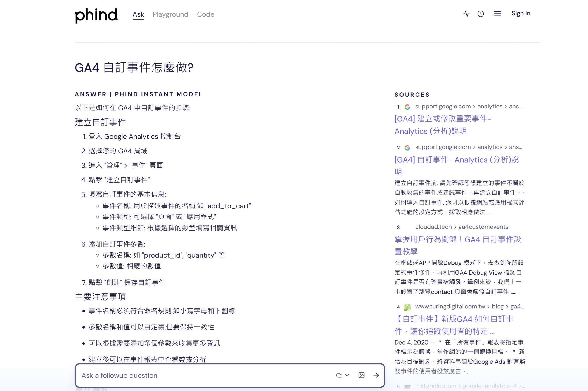This screenshot has height=391, width=588.
Task: Click the Phind logo to go home
Action: click(x=96, y=14)
